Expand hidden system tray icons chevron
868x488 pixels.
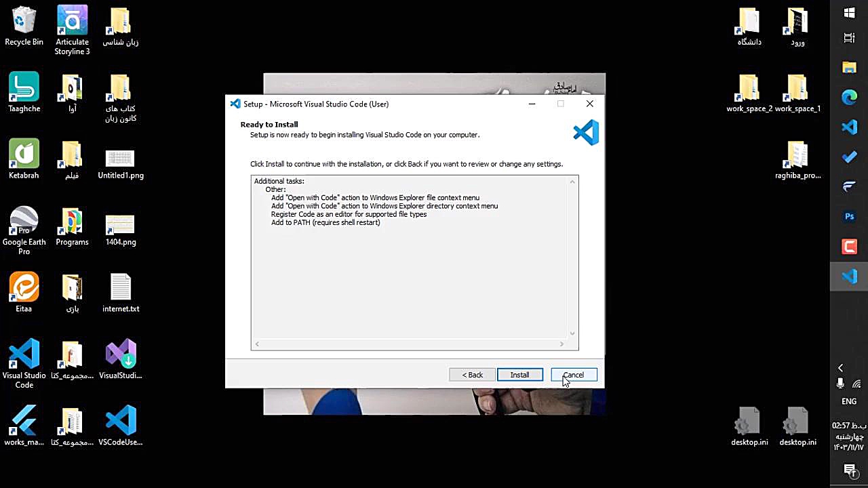[x=841, y=368]
